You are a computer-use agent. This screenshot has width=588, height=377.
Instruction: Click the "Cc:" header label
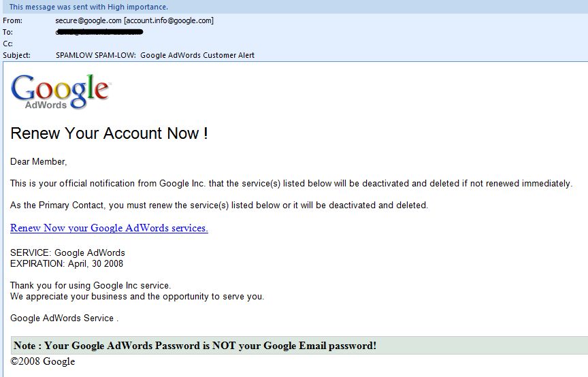coord(8,44)
